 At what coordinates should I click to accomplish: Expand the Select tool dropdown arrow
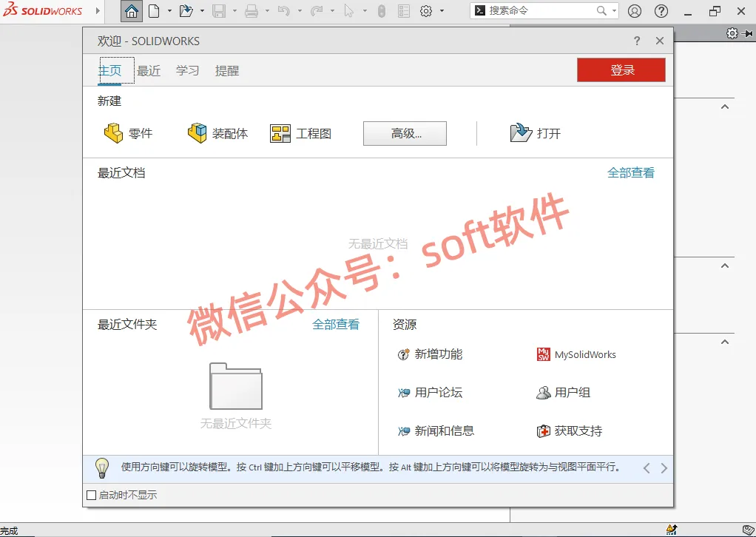pyautogui.click(x=365, y=10)
